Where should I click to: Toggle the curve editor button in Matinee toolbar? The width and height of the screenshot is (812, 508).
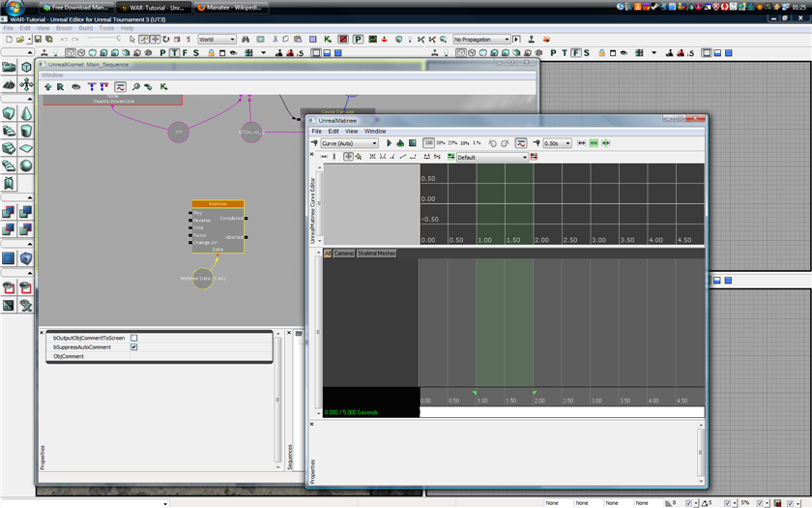[521, 143]
